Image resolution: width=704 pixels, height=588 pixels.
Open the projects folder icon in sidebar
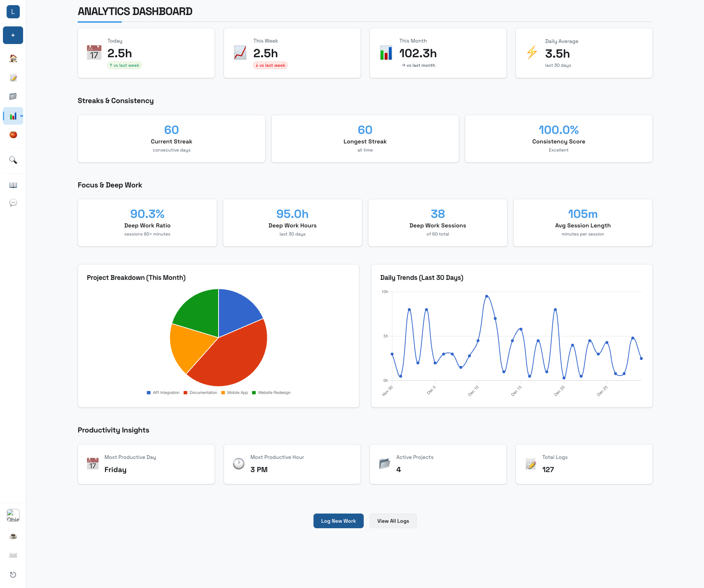[13, 96]
